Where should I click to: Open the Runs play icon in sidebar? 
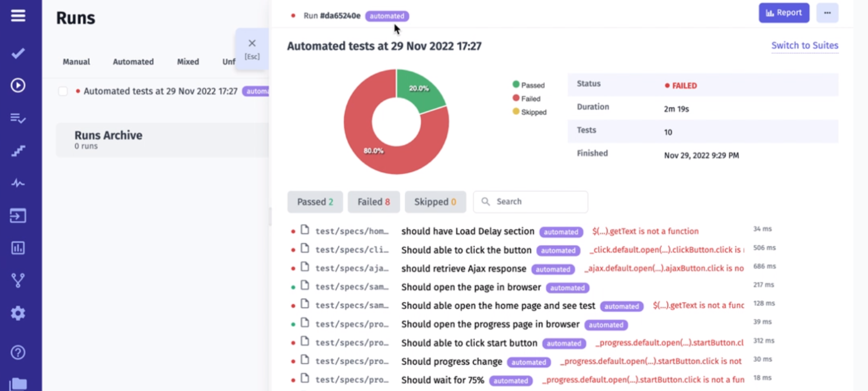(x=18, y=85)
